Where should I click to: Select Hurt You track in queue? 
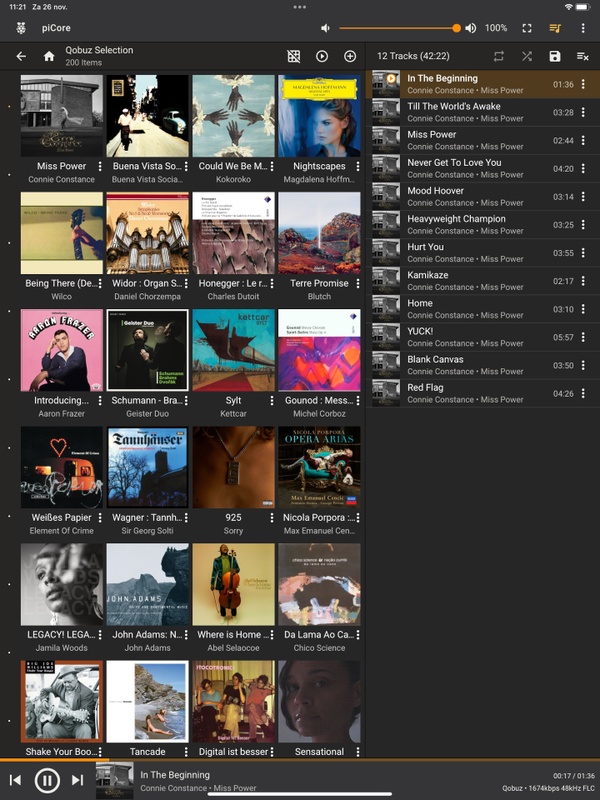click(x=483, y=253)
